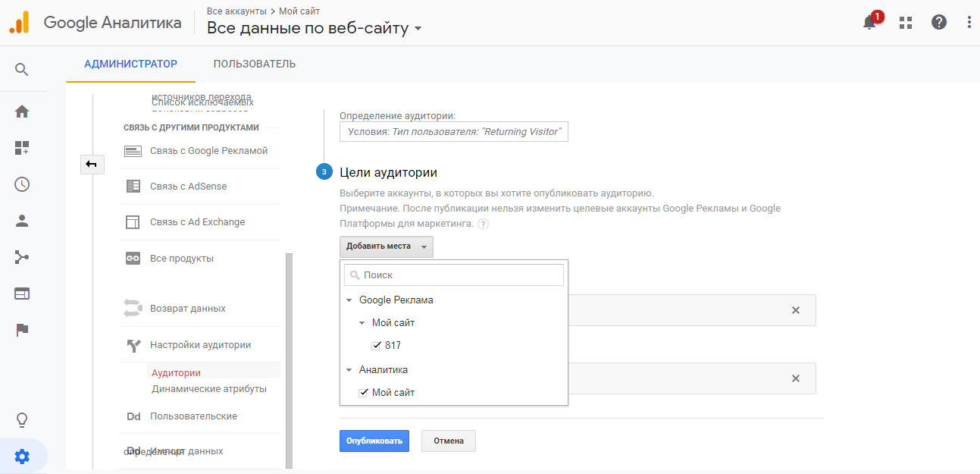The width and height of the screenshot is (980, 474).
Task: Click the Dd icon beside Пользовательские
Action: pos(133,416)
